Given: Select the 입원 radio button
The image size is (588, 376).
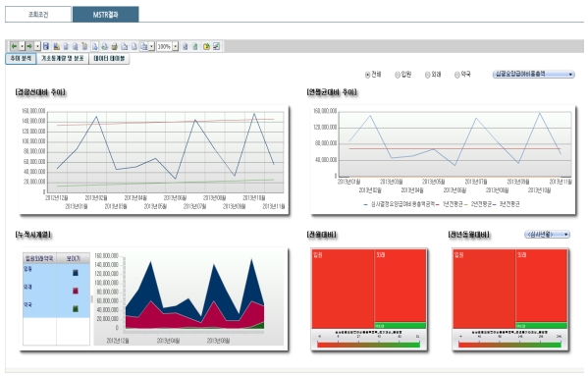Looking at the screenshot, I should [x=398, y=75].
